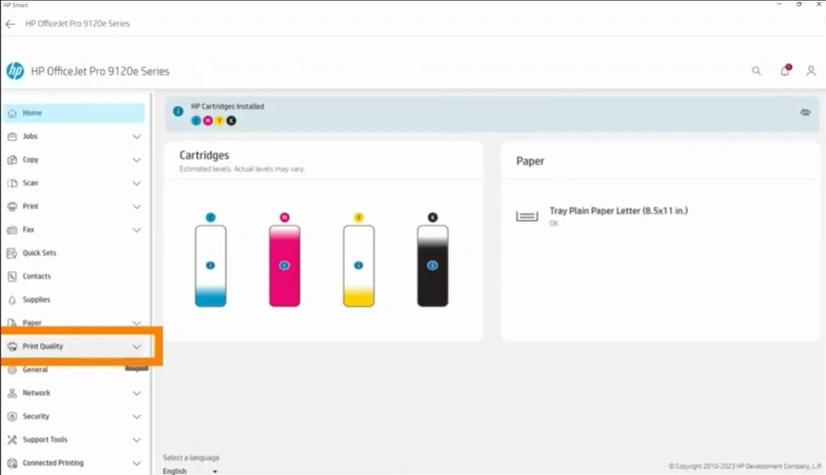Expand the Support Tools chevron

(136, 440)
